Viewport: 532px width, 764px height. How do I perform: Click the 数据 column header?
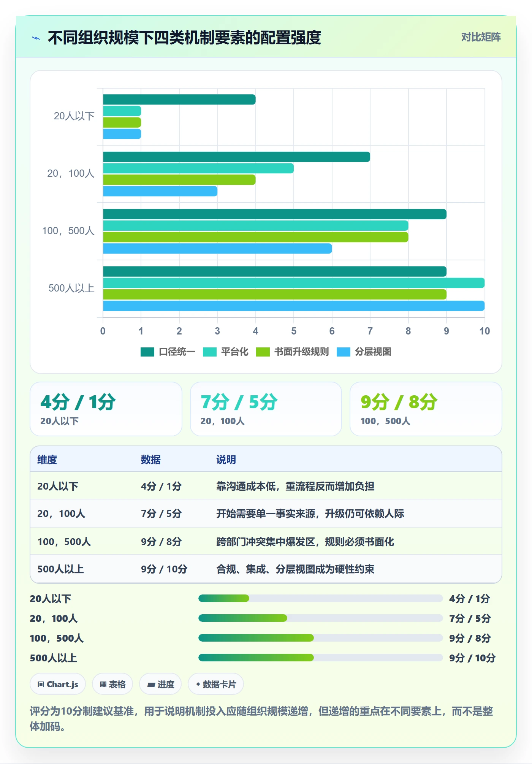[150, 460]
